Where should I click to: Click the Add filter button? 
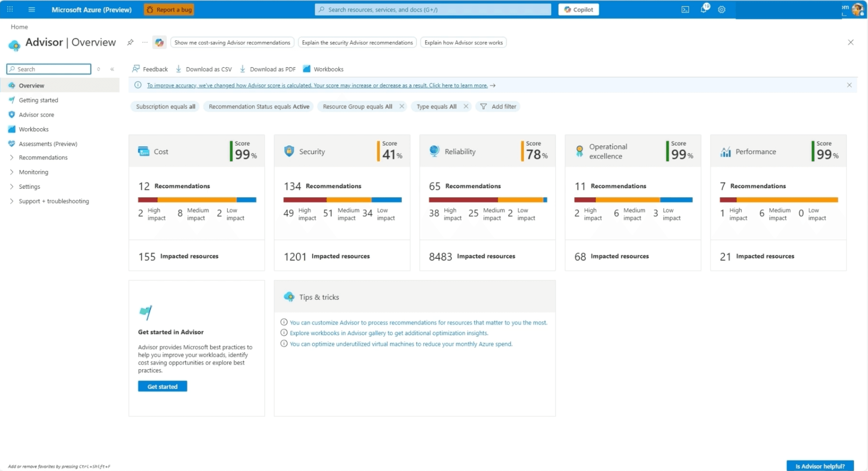pyautogui.click(x=498, y=107)
